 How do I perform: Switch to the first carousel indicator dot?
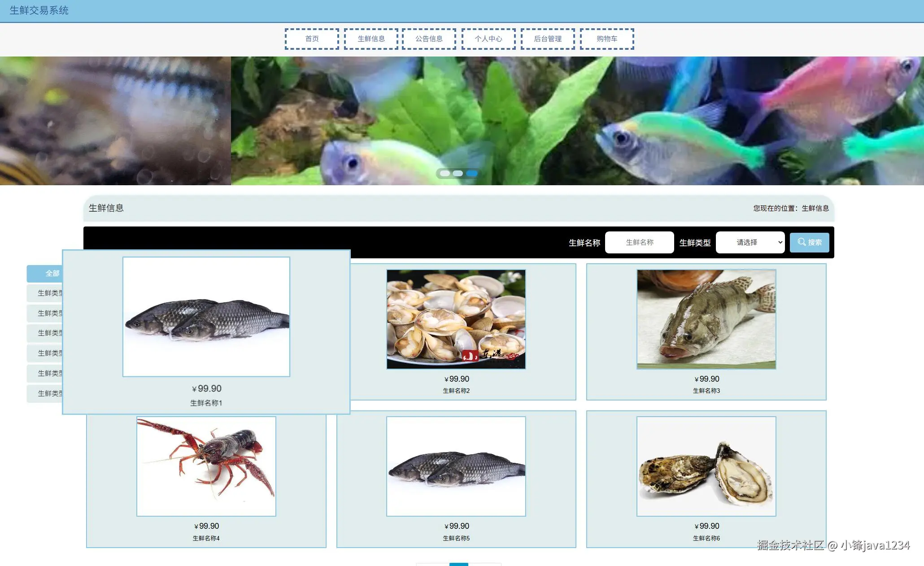coord(445,173)
